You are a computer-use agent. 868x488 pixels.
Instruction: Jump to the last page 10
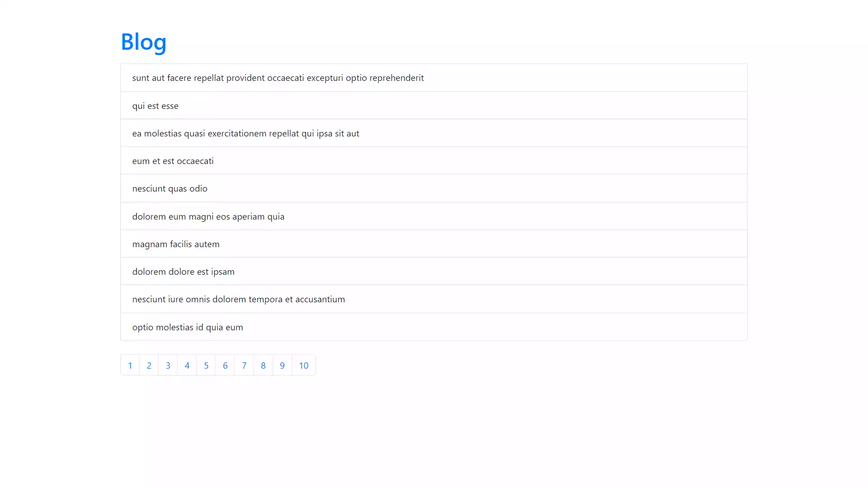[x=304, y=365]
